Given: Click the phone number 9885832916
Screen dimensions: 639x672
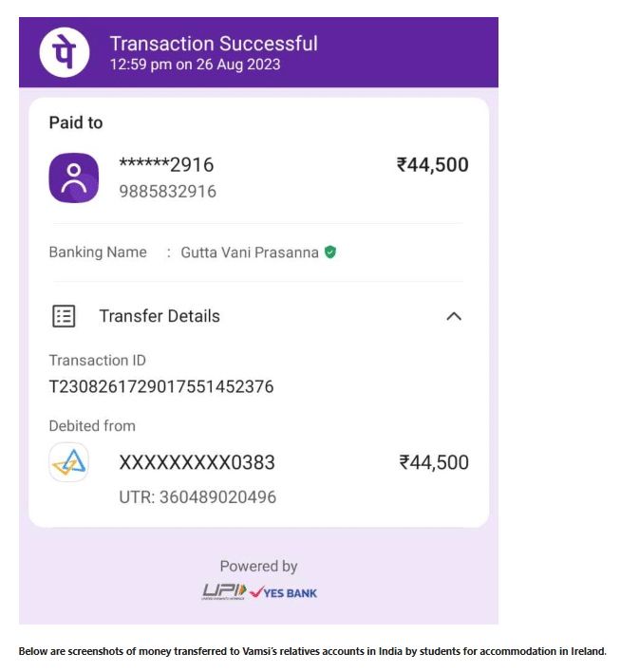Looking at the screenshot, I should tap(167, 192).
